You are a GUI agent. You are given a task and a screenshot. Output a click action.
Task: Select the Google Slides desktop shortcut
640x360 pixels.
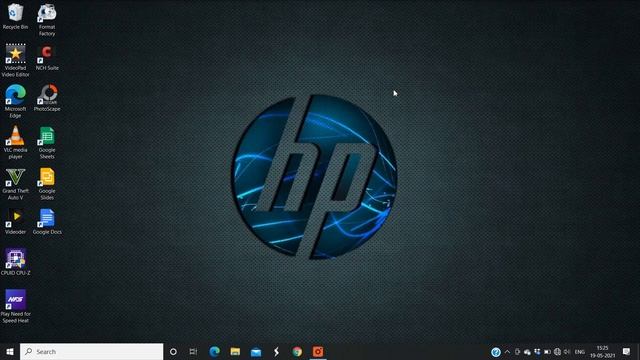point(47,183)
